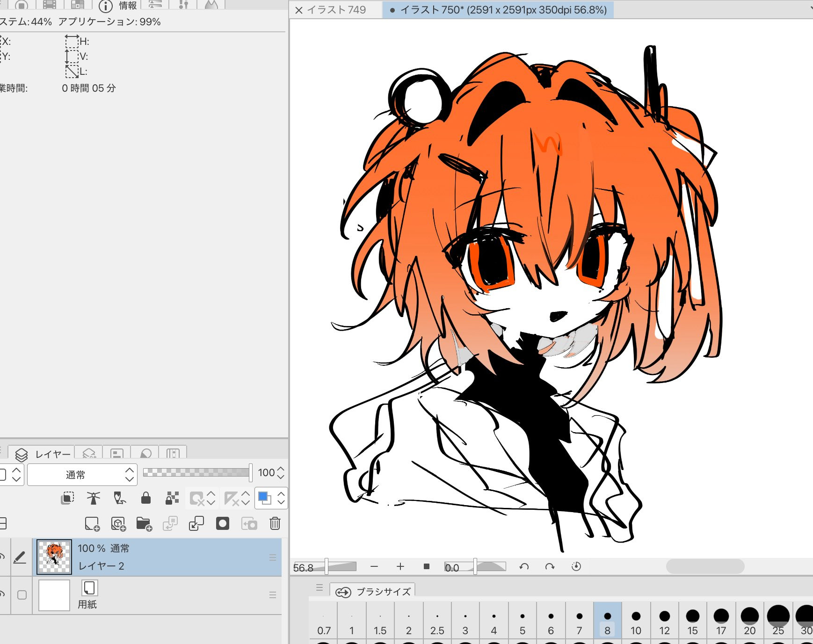
Task: Click the layer opacity slider
Action: pos(196,472)
